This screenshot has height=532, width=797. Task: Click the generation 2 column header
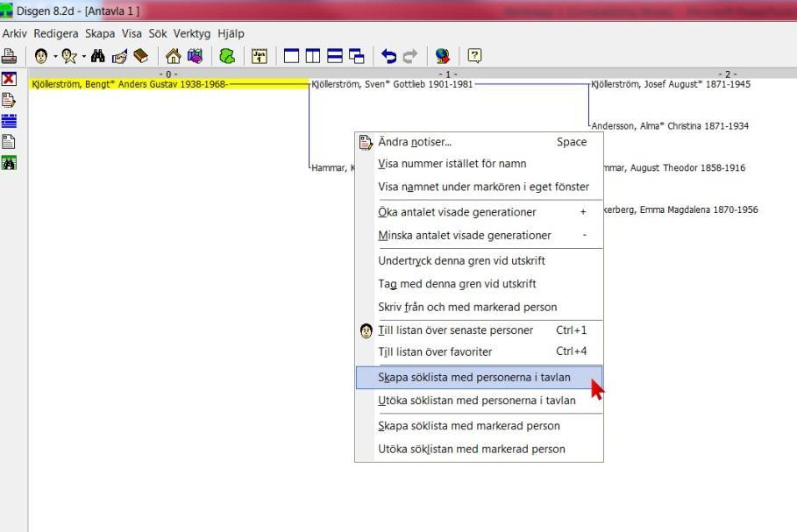tap(728, 74)
